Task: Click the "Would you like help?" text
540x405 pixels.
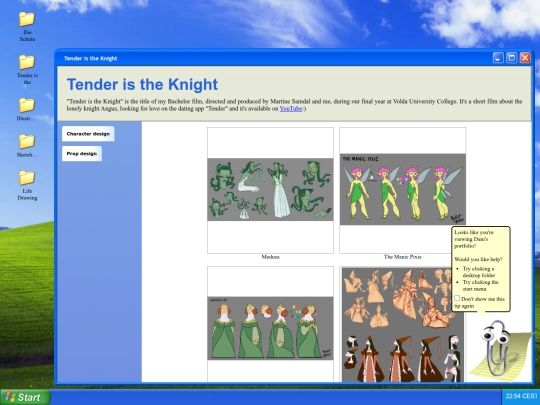Action: point(478,259)
